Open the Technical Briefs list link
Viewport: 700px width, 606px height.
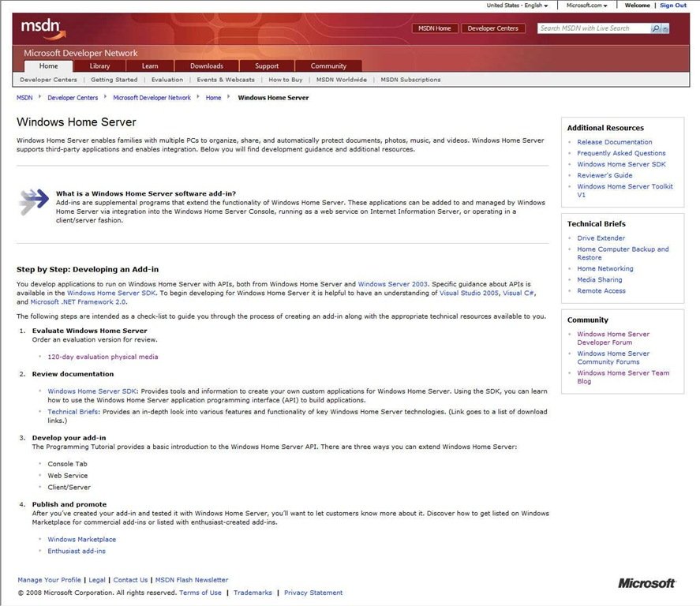click(x=73, y=412)
